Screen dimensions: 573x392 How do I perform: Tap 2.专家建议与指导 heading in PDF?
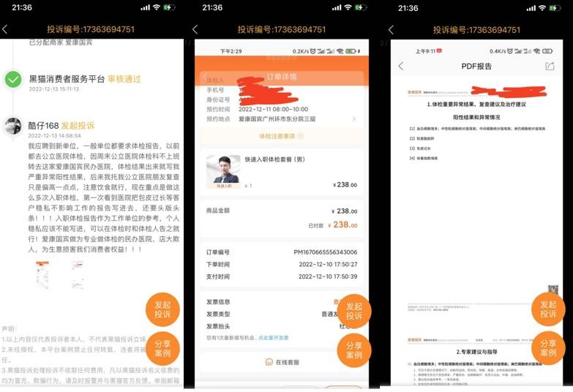point(476,352)
